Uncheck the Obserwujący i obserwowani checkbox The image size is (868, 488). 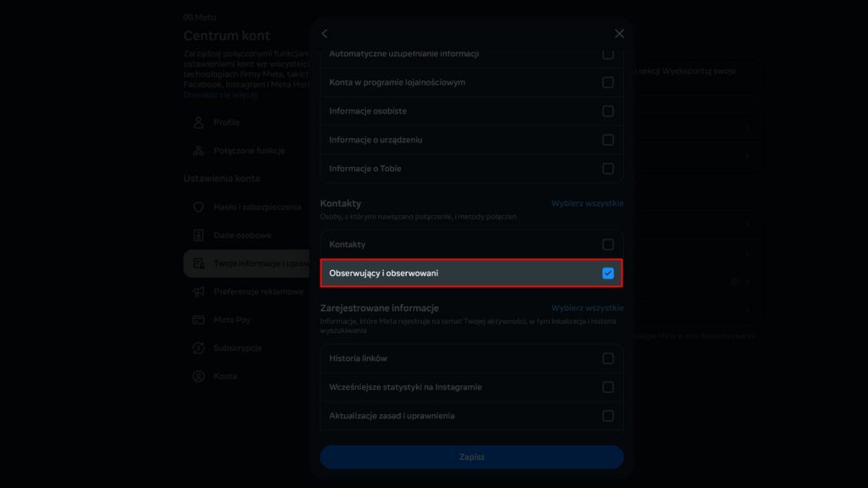click(x=608, y=273)
